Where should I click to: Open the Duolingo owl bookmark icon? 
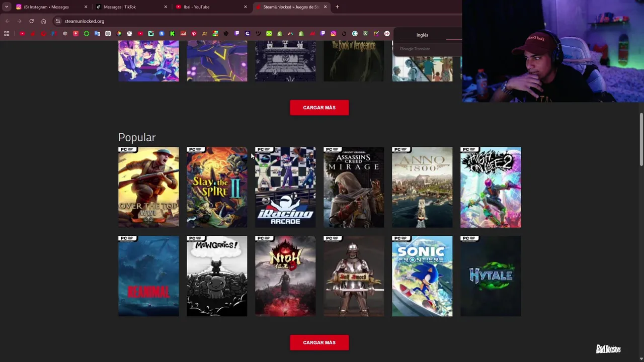click(x=269, y=34)
